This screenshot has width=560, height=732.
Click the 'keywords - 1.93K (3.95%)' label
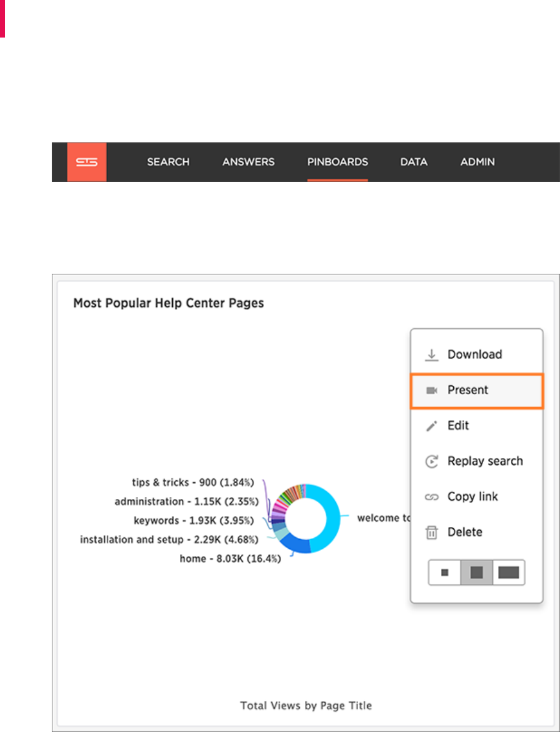pyautogui.click(x=194, y=520)
